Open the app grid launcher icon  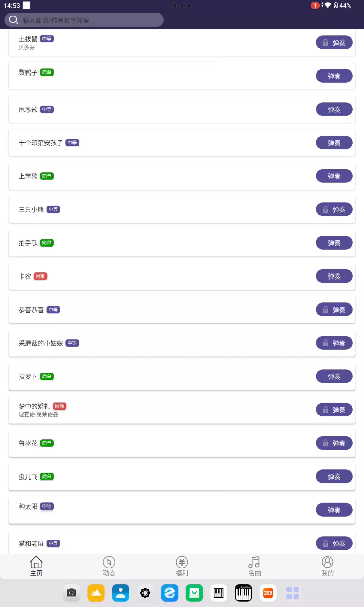pyautogui.click(x=293, y=593)
